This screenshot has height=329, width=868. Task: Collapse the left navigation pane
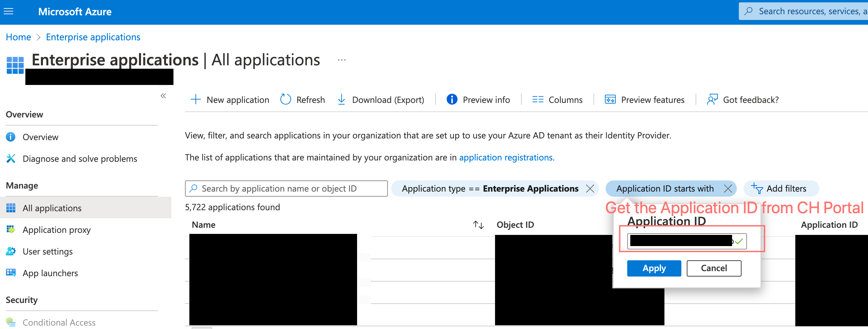[x=163, y=96]
